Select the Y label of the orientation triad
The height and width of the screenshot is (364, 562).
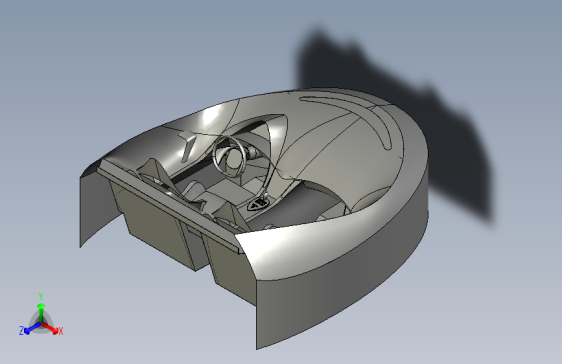pyautogui.click(x=41, y=297)
